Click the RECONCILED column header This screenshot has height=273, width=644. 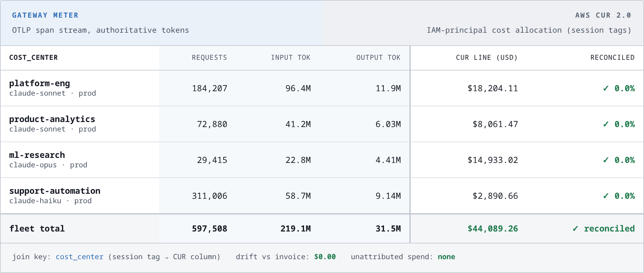pos(612,58)
